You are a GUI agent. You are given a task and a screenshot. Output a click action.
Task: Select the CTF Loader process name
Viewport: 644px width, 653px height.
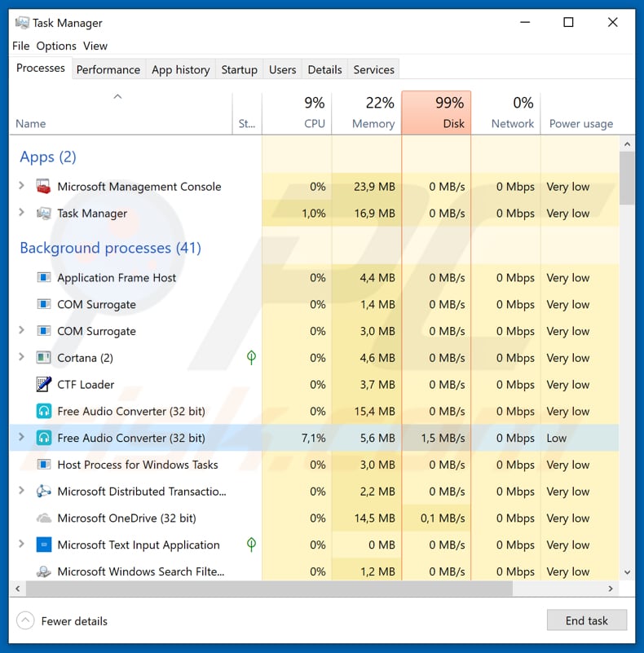pos(86,385)
